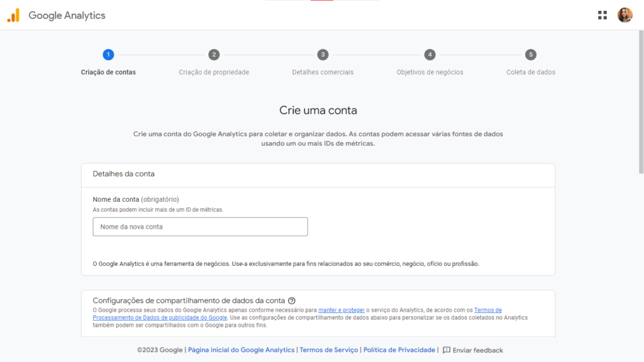This screenshot has width=644, height=362.
Task: Select step 4 circle Objetivos de negócios
Action: coord(430,55)
